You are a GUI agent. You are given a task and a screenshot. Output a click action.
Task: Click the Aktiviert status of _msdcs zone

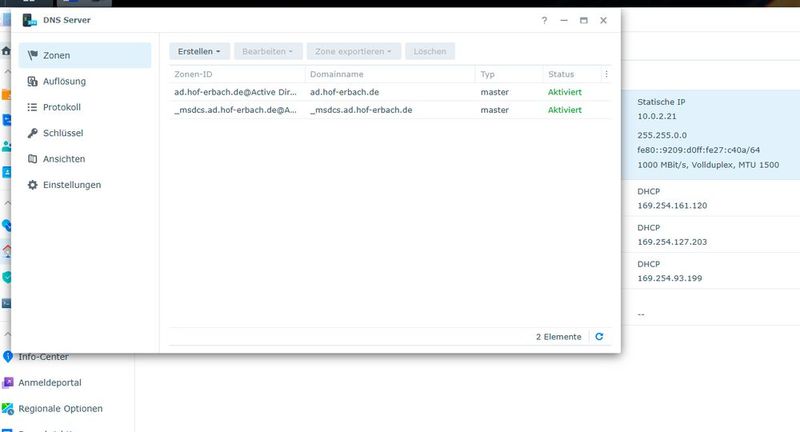pyautogui.click(x=565, y=110)
